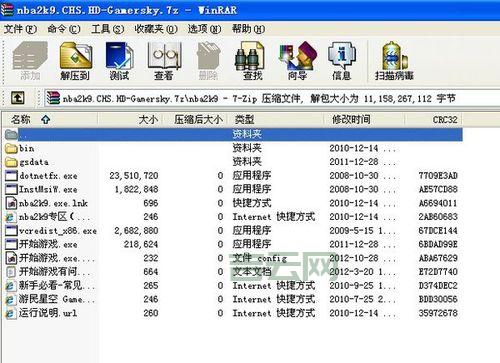Open the 收藏夹(O) menu
The image size is (500, 363).
[156, 29]
